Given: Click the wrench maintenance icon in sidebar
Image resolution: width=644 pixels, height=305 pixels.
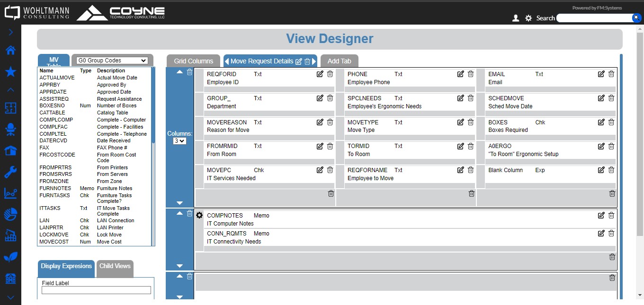Looking at the screenshot, I should (x=10, y=172).
